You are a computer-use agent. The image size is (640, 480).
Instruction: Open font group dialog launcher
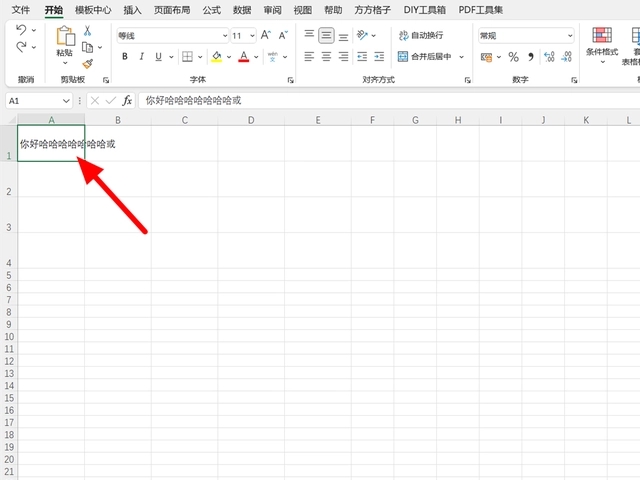[291, 80]
